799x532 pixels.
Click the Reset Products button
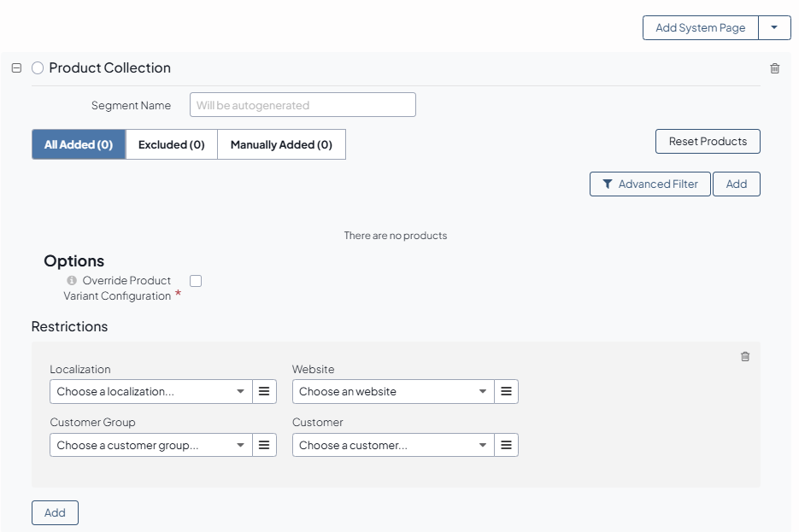708,142
